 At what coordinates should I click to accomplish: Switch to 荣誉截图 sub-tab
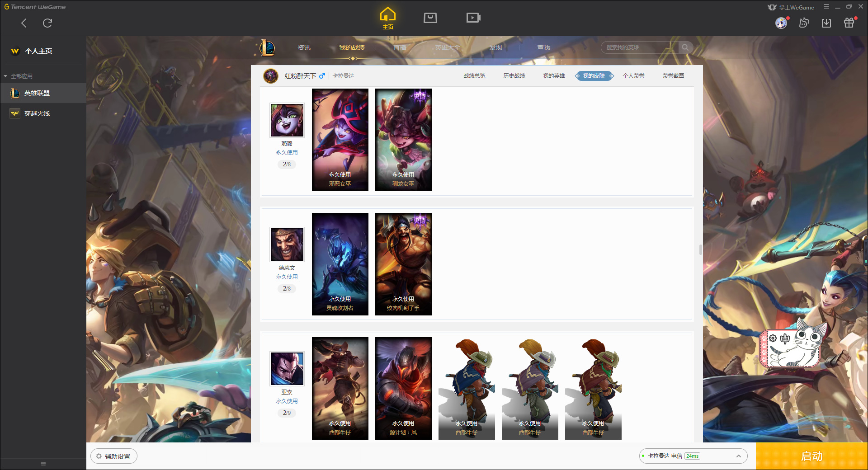(673, 76)
